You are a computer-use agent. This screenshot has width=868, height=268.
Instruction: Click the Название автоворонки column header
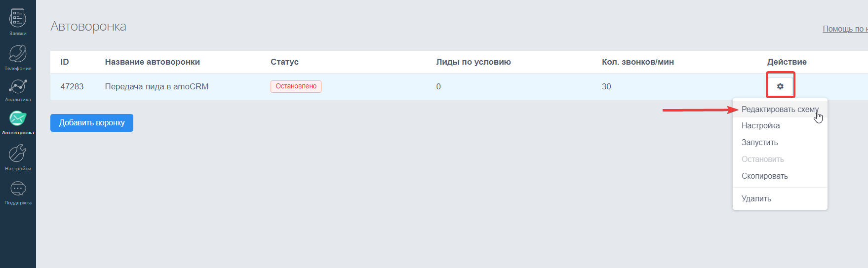pos(152,62)
